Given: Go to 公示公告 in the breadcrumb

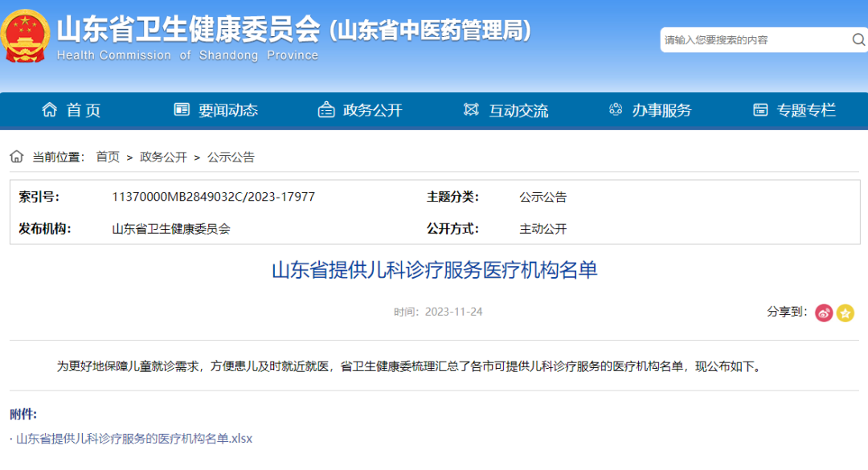Looking at the screenshot, I should [x=231, y=157].
